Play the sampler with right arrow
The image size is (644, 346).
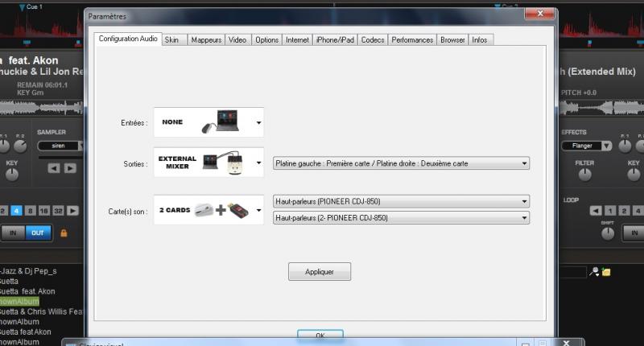70,168
